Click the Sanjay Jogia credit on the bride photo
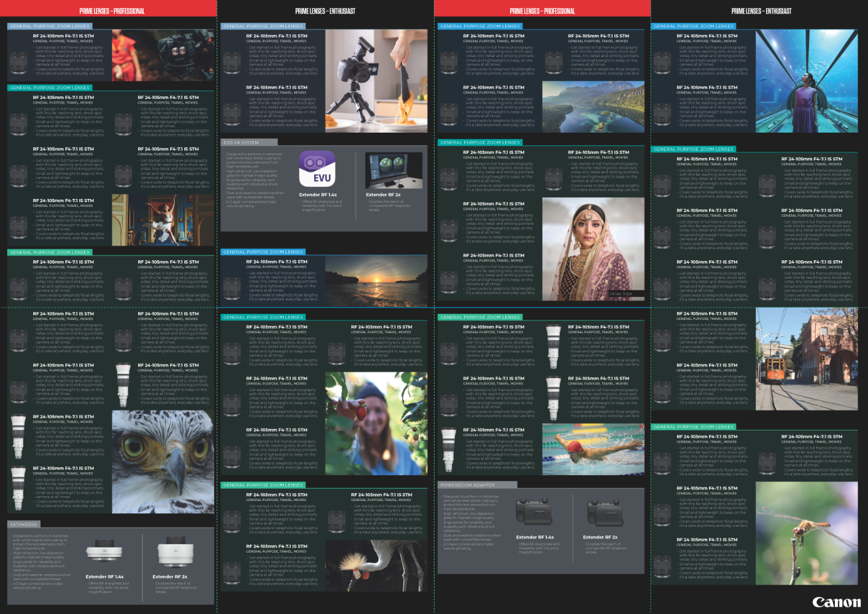Image resolution: width=868 pixels, height=614 pixels. point(621,293)
